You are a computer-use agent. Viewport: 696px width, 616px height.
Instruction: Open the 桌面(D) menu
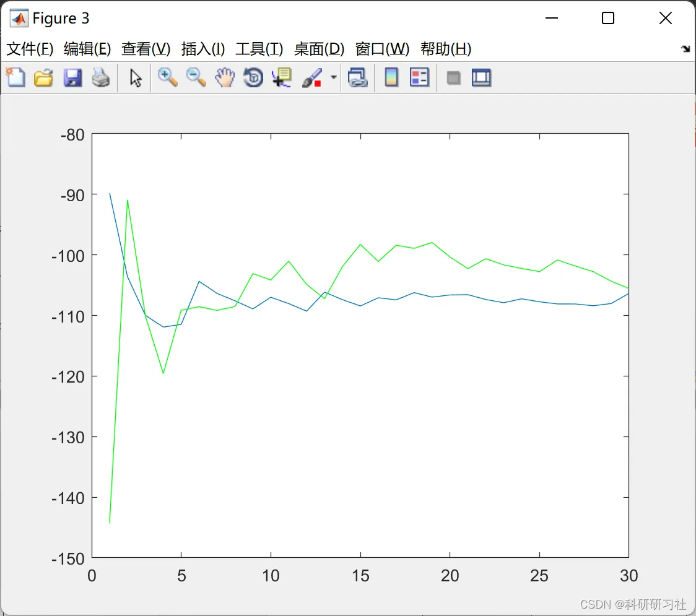[x=319, y=49]
